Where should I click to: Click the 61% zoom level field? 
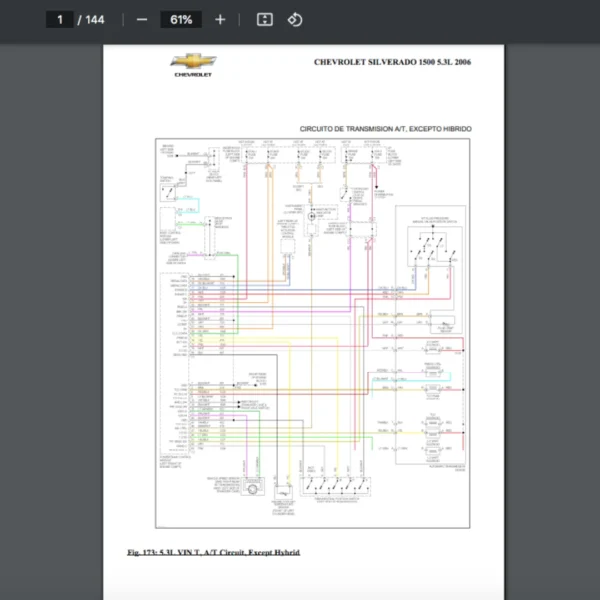pyautogui.click(x=181, y=20)
